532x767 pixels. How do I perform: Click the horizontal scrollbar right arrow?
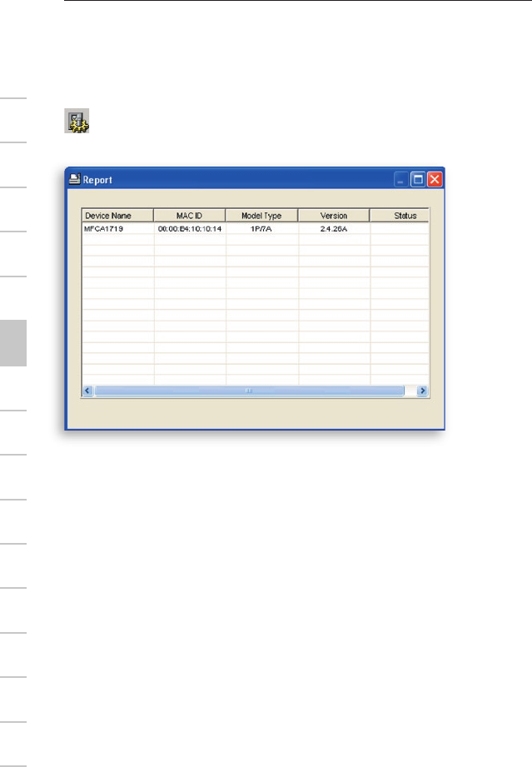click(422, 391)
